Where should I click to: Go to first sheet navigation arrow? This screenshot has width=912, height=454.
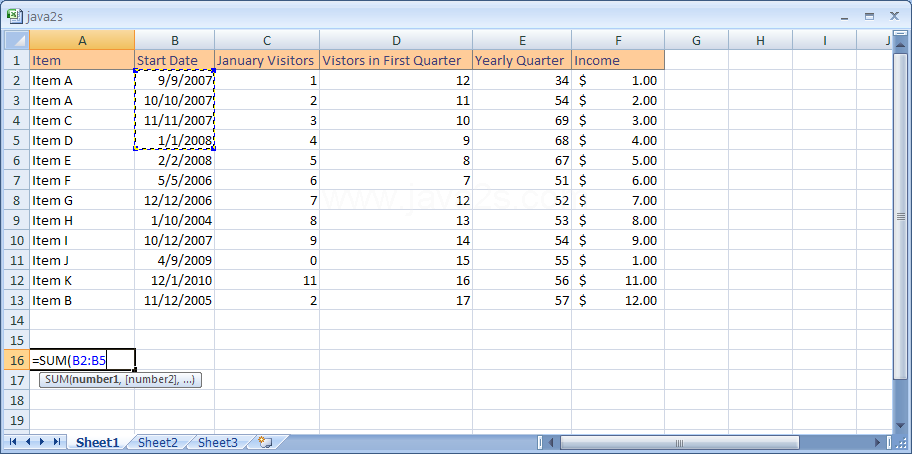click(x=13, y=442)
